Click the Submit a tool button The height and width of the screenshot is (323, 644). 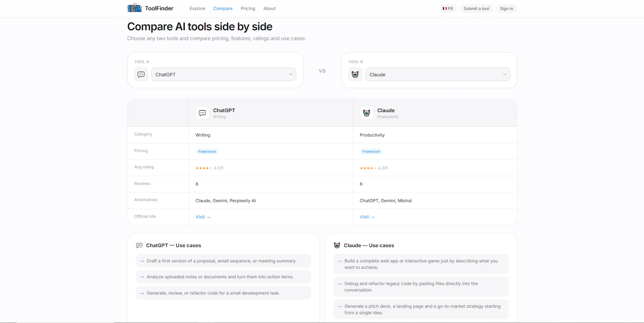pos(476,8)
